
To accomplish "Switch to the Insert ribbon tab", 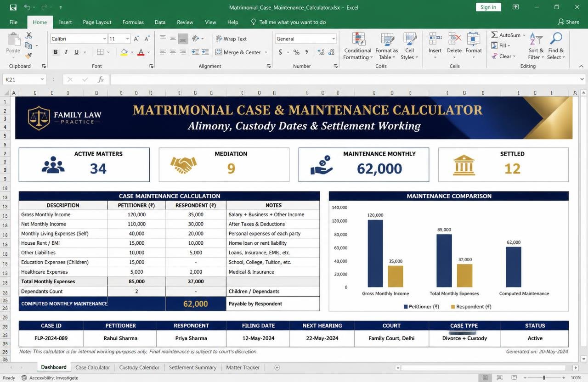I will pos(65,22).
